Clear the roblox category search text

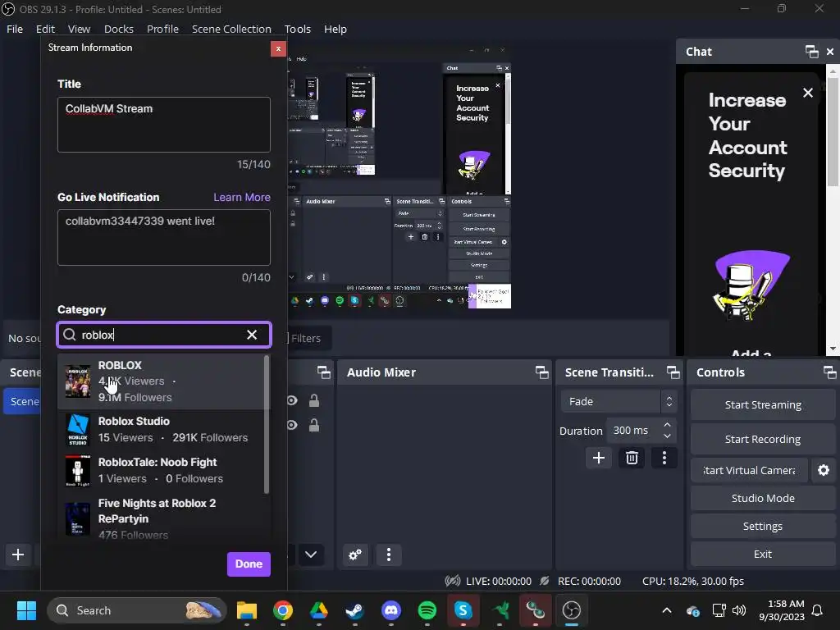click(252, 335)
